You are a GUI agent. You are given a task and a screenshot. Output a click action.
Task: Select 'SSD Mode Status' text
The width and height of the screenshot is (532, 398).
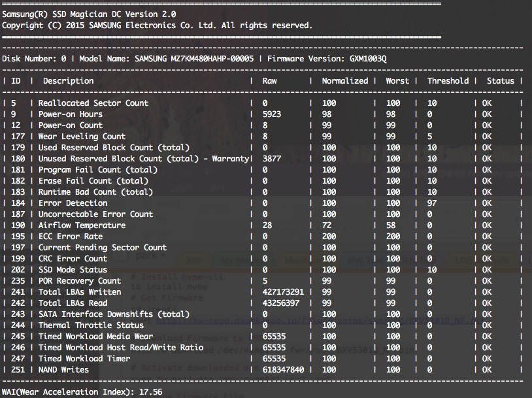[x=73, y=270]
